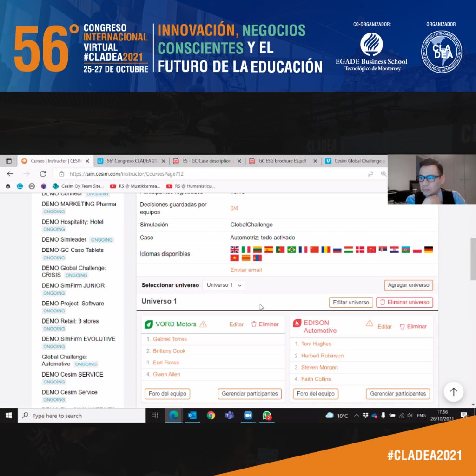This screenshot has height=476, width=476.
Task: Click the 0/4 saved decisions link
Action: (234, 208)
